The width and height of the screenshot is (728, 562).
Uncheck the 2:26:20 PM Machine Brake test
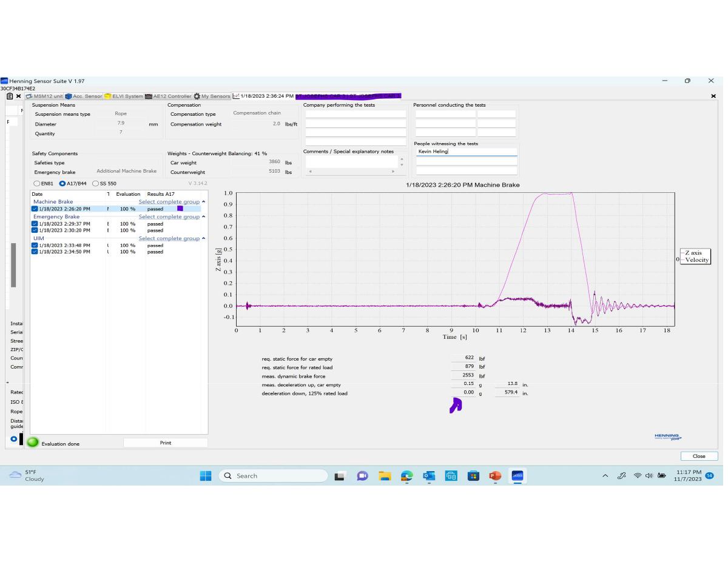pos(35,209)
